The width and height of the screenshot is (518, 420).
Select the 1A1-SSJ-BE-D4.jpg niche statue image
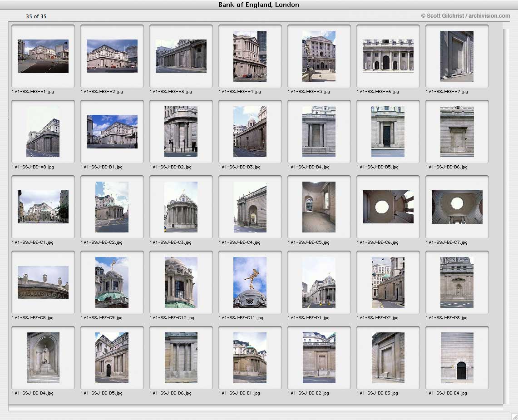[43, 357]
